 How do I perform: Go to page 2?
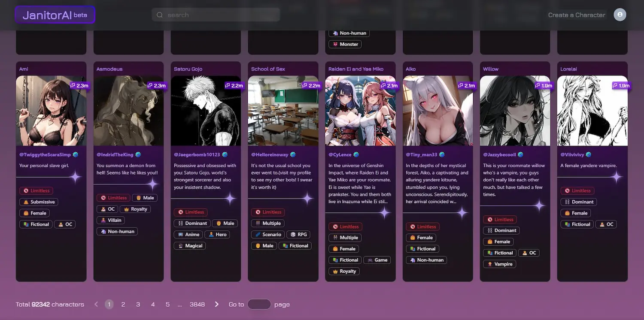(x=123, y=304)
